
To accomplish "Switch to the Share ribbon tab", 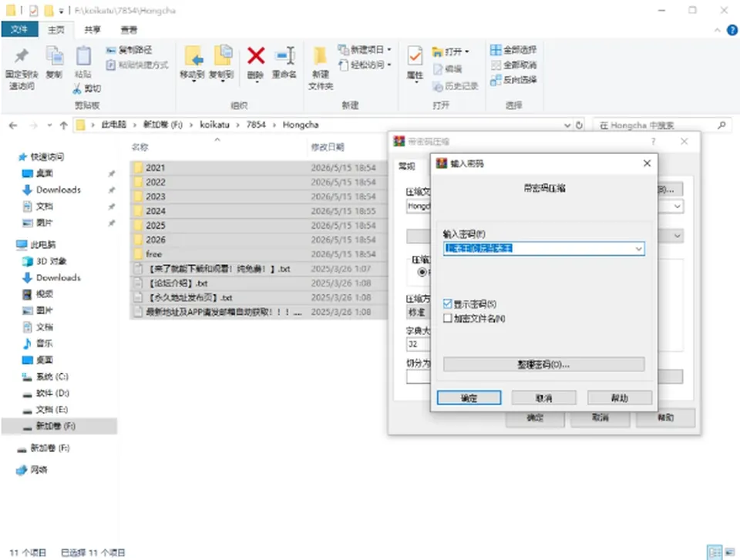I will point(92,30).
